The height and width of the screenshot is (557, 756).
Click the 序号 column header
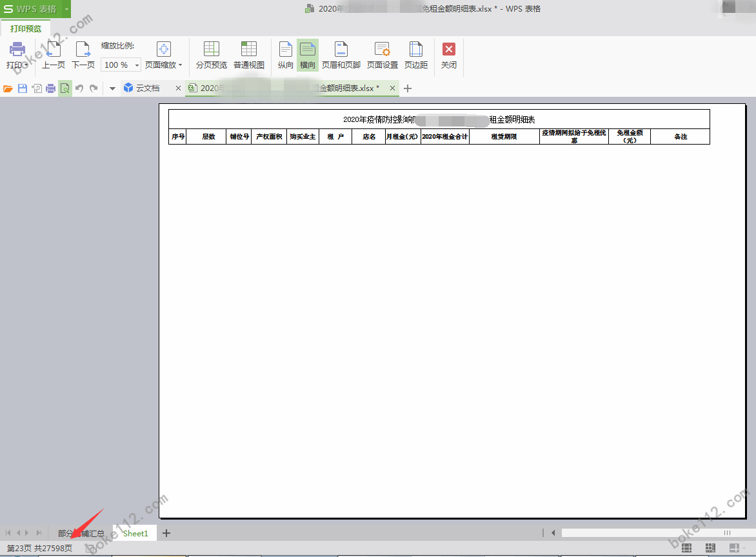coord(177,136)
